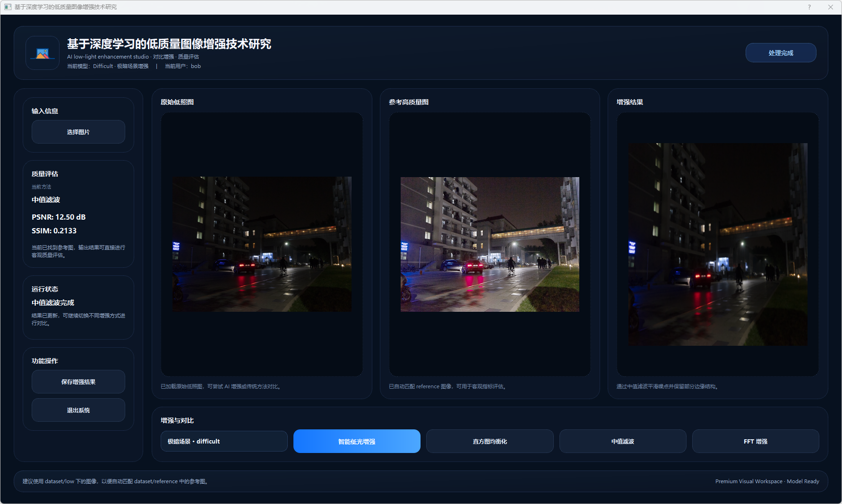
Task: Click the 参考高质量图 reference image
Action: [490, 244]
